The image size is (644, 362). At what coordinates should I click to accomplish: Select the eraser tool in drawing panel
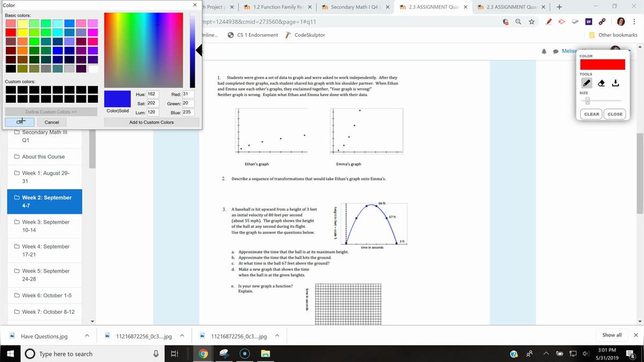602,83
